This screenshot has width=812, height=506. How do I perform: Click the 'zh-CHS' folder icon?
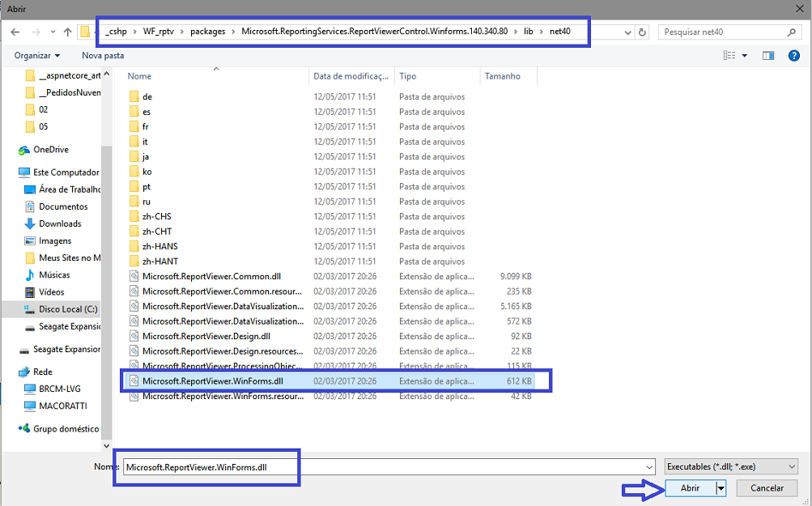pyautogui.click(x=134, y=216)
